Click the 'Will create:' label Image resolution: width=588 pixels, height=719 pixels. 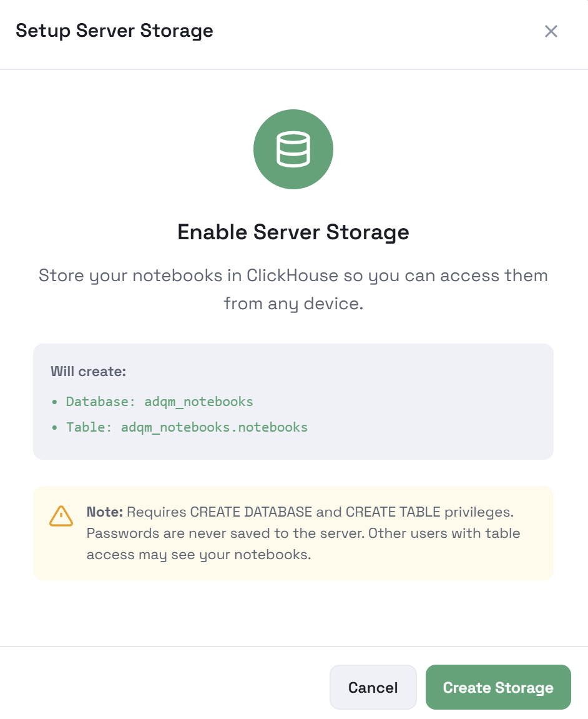[x=89, y=372]
